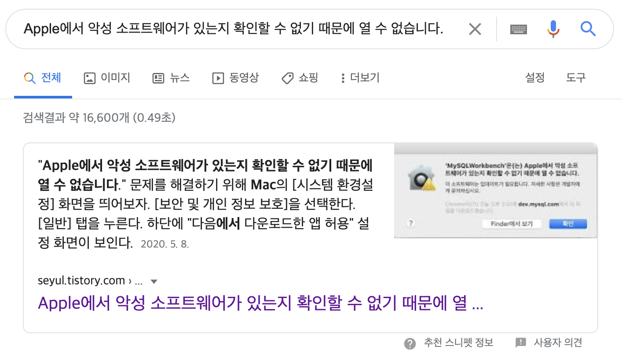Click inside the search query text field
Viewport: 622px width, 364px height.
pos(233,29)
